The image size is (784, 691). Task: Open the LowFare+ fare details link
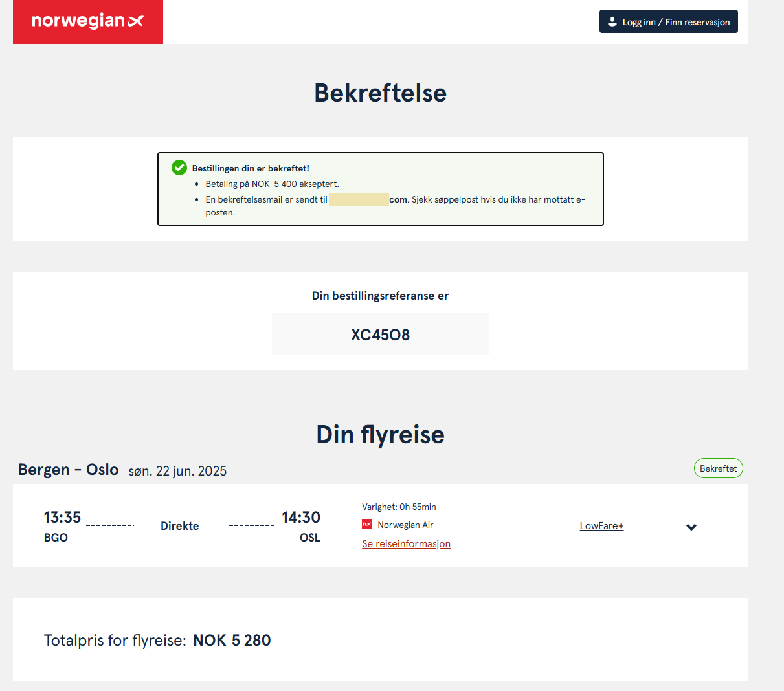(x=601, y=526)
